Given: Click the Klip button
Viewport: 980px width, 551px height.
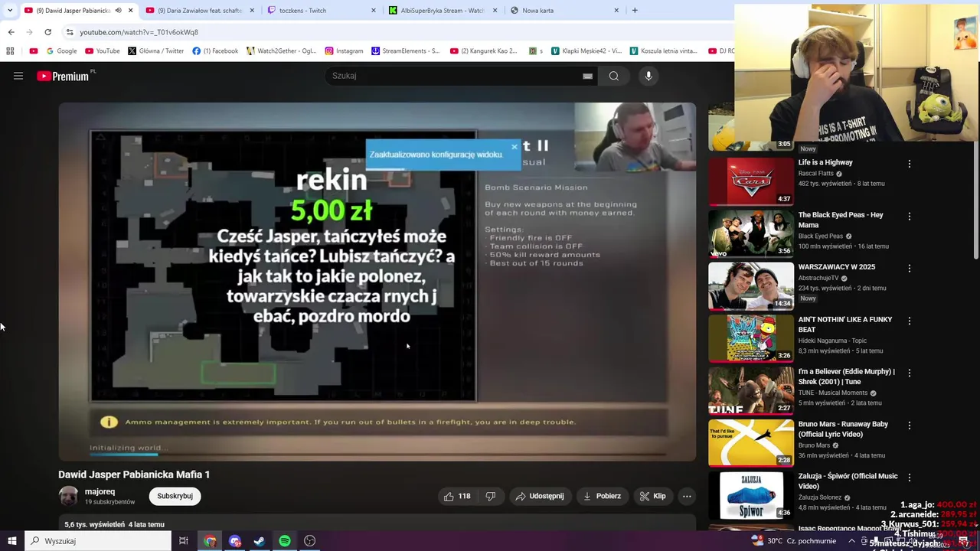Looking at the screenshot, I should coord(653,496).
